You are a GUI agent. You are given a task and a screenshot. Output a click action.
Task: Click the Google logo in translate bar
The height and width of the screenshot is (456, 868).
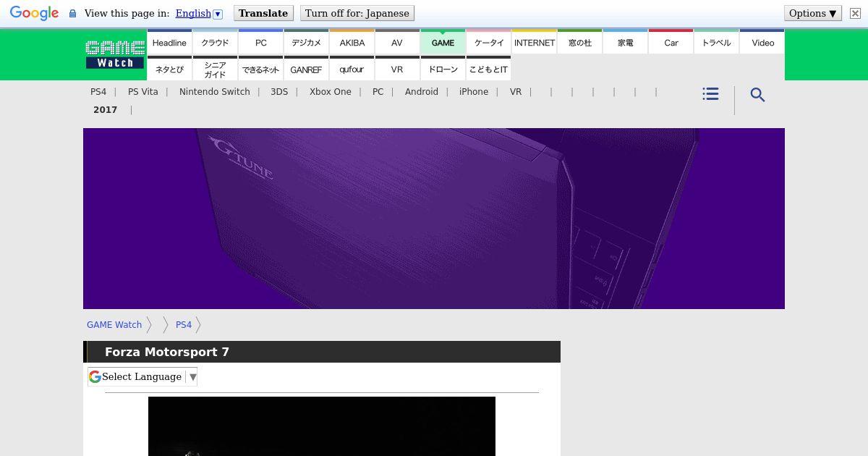point(34,13)
